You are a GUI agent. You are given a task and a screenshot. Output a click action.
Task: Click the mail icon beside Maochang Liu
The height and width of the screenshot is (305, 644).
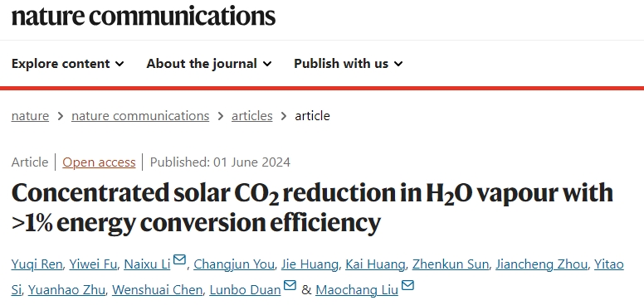pyautogui.click(x=407, y=285)
